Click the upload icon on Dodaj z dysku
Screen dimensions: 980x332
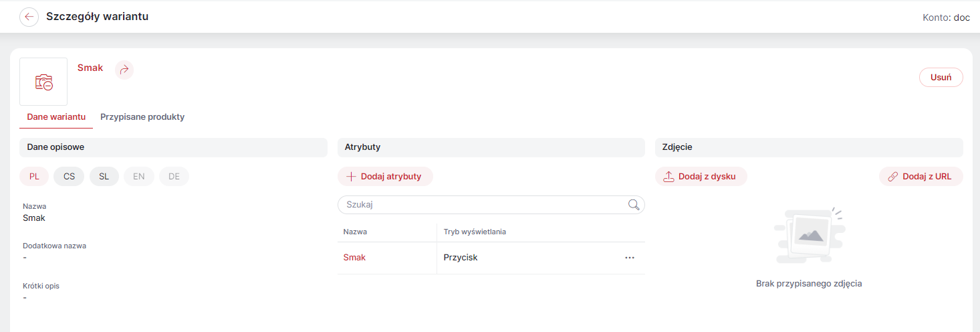click(668, 177)
